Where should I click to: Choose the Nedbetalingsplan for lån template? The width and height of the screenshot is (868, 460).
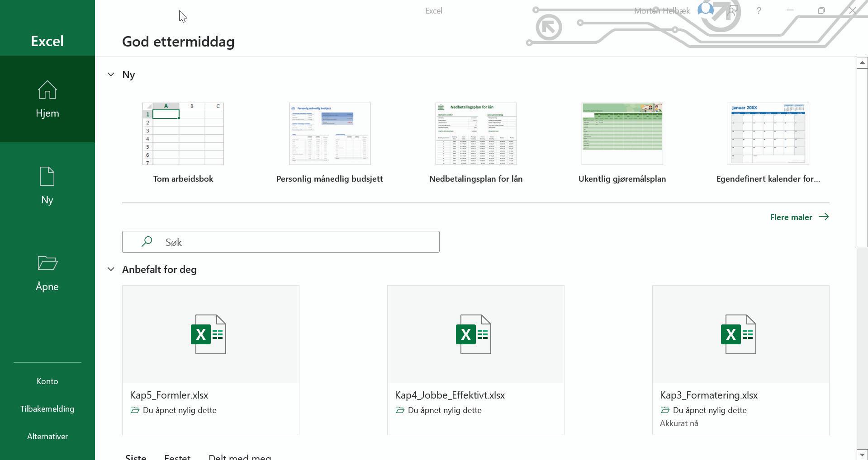[476, 143]
